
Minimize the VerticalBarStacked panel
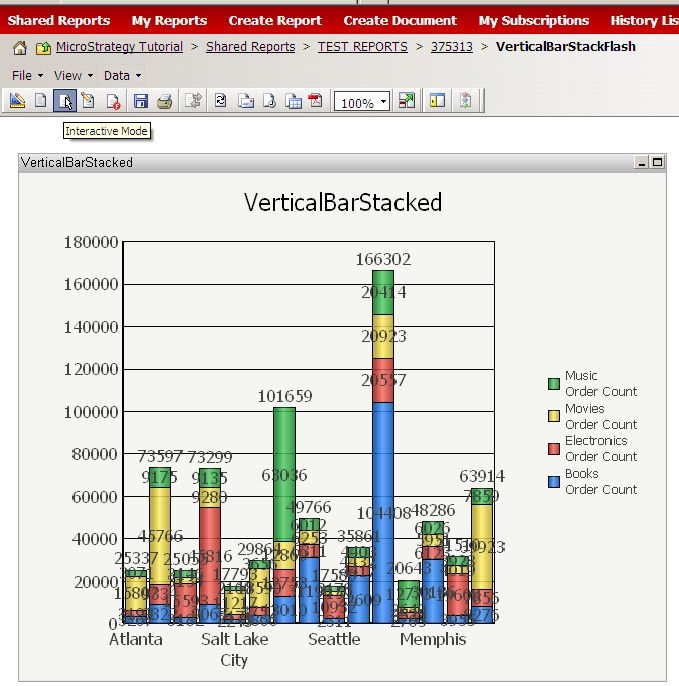tap(642, 163)
